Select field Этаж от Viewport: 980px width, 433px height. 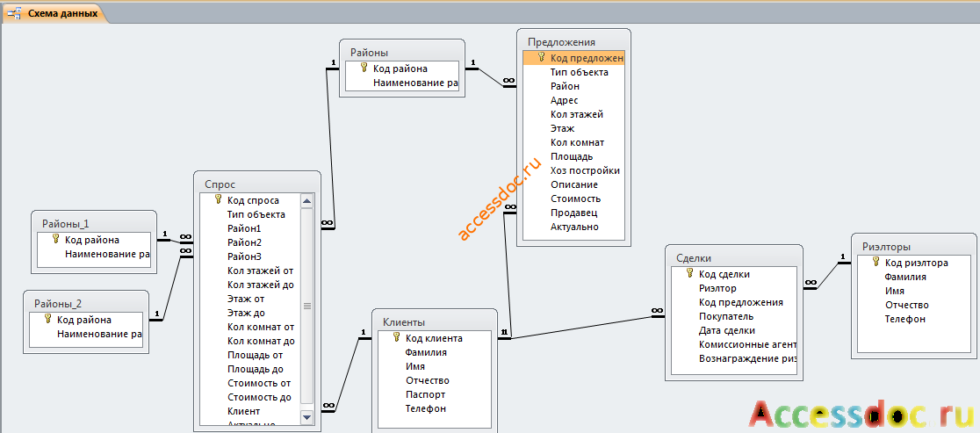click(246, 299)
